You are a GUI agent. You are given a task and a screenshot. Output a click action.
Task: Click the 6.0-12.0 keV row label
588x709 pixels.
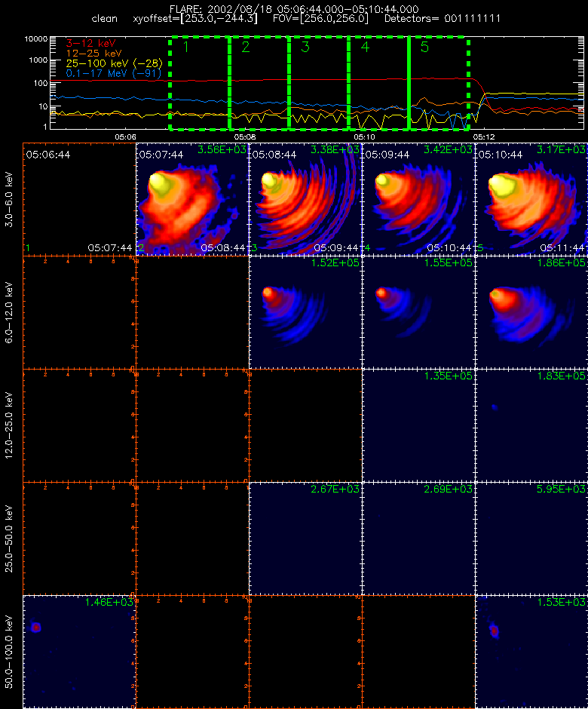(x=10, y=312)
